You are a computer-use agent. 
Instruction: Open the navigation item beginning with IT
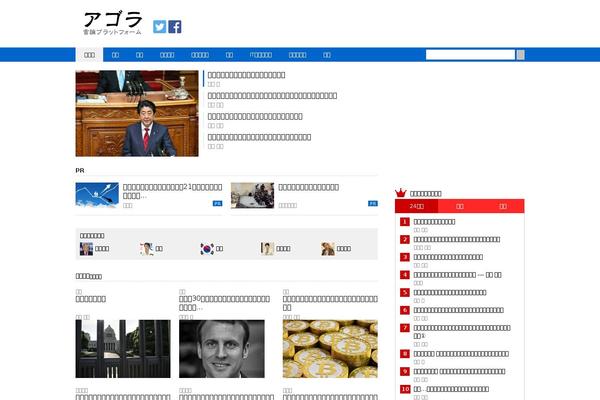point(261,55)
